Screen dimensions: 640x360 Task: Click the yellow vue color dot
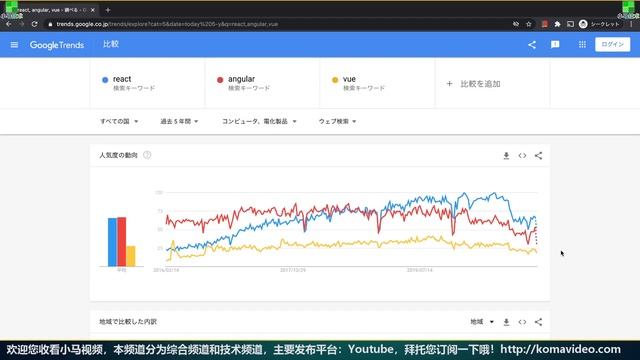tap(335, 80)
